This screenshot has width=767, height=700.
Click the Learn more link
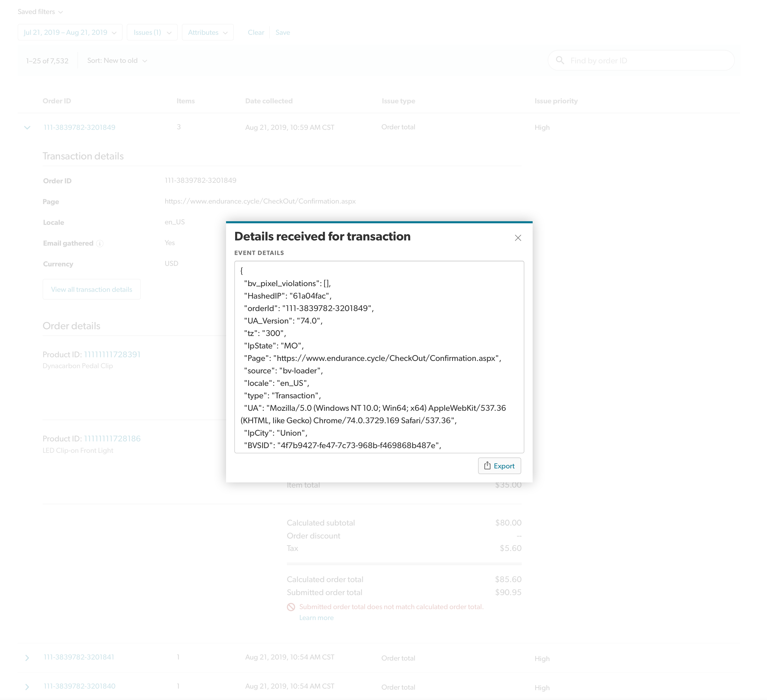pos(316,618)
